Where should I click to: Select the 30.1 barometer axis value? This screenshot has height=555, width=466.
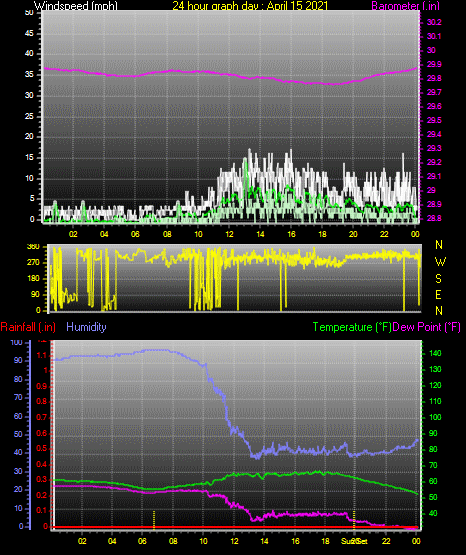[x=434, y=36]
